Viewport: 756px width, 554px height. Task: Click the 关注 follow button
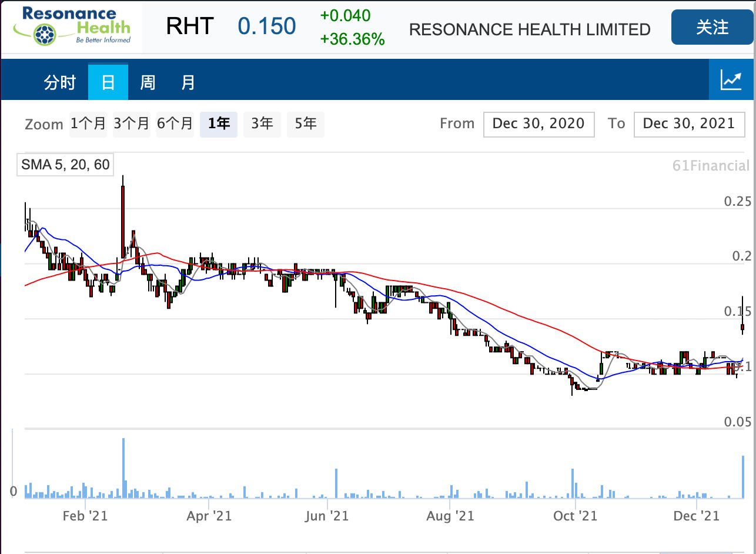click(712, 28)
